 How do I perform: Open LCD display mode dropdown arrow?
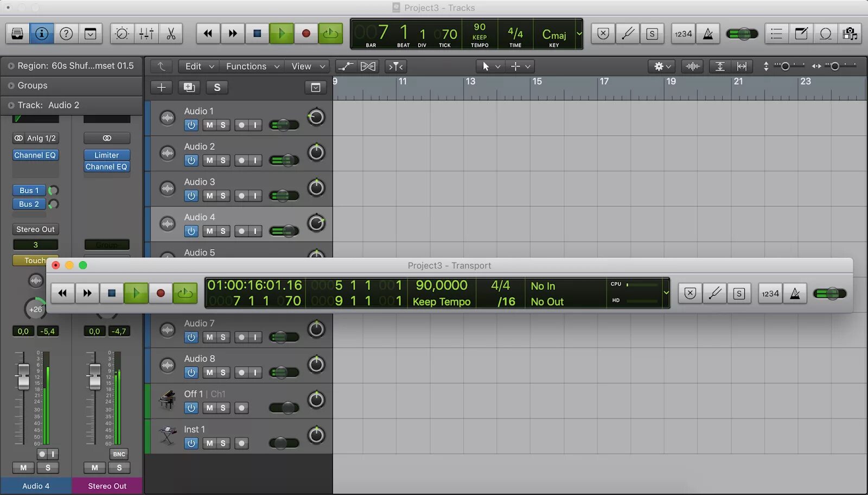point(579,34)
